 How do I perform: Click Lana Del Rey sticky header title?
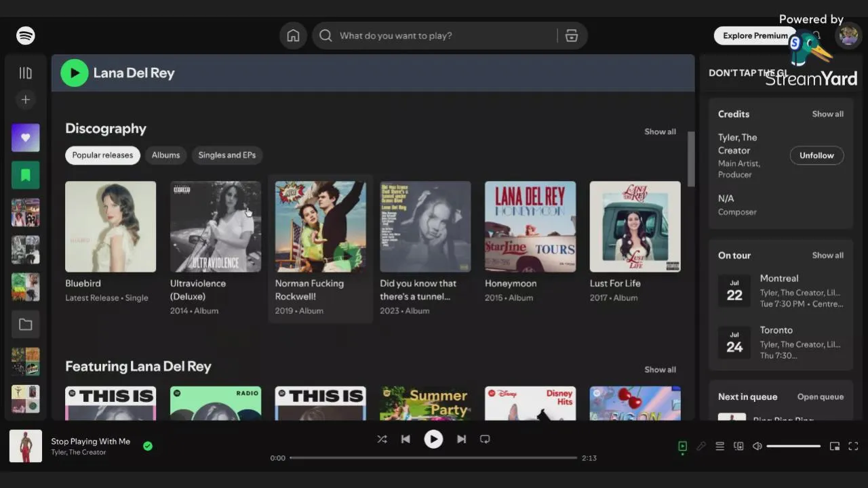(134, 73)
